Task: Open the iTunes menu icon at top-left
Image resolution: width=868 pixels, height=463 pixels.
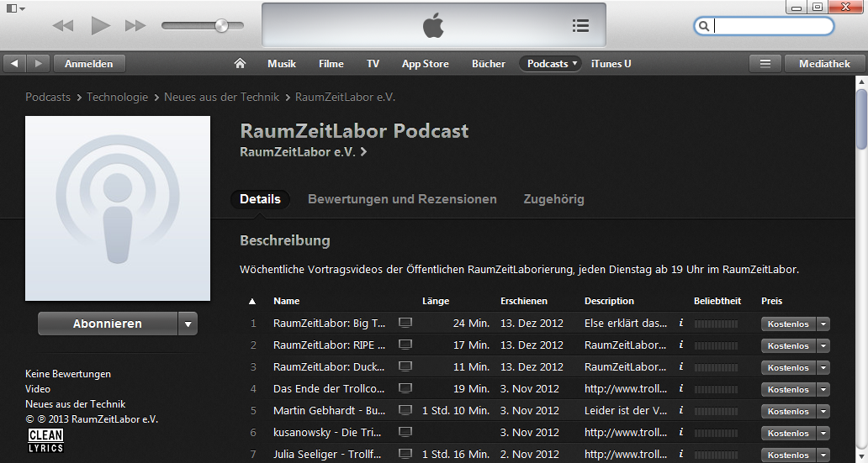Action: [x=15, y=9]
